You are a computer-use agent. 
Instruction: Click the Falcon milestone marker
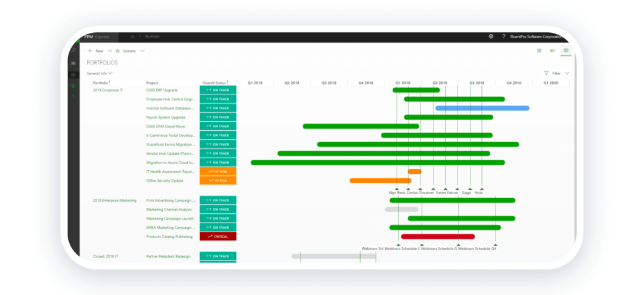[457, 189]
